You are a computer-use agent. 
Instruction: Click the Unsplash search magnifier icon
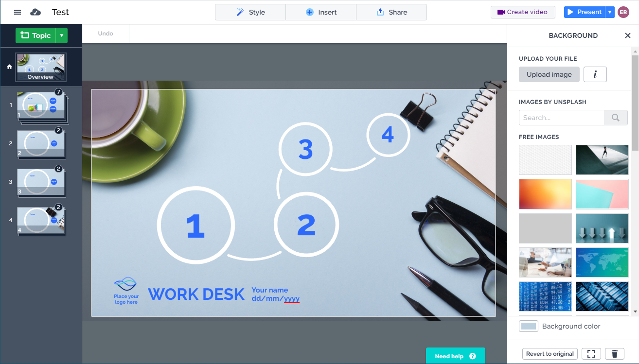coord(615,118)
